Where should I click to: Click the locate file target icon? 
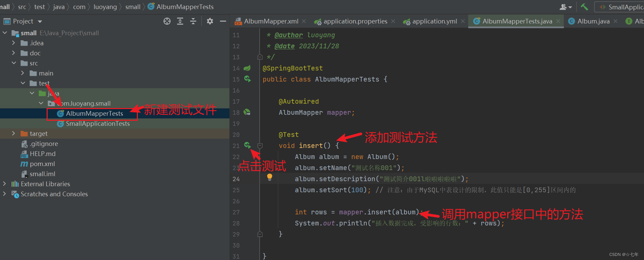(x=167, y=21)
